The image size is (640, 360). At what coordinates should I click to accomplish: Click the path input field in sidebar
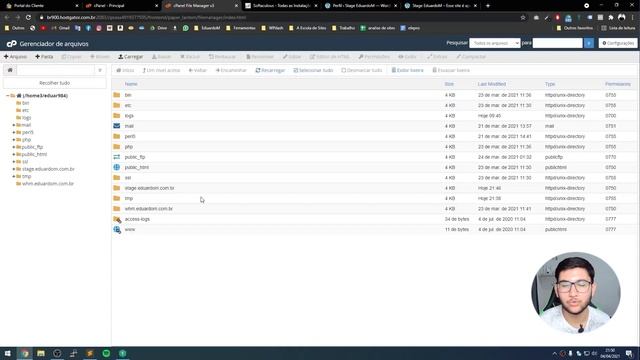(x=55, y=70)
